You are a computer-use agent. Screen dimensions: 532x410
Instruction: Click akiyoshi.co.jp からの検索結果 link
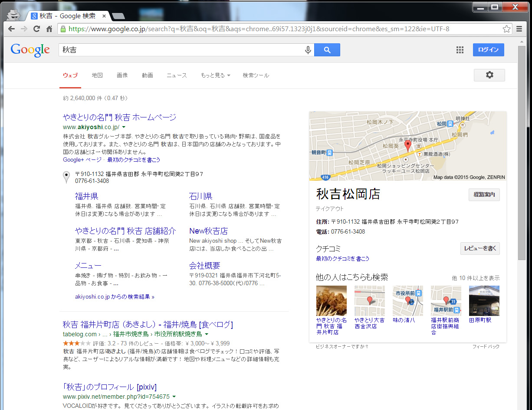pyautogui.click(x=115, y=297)
